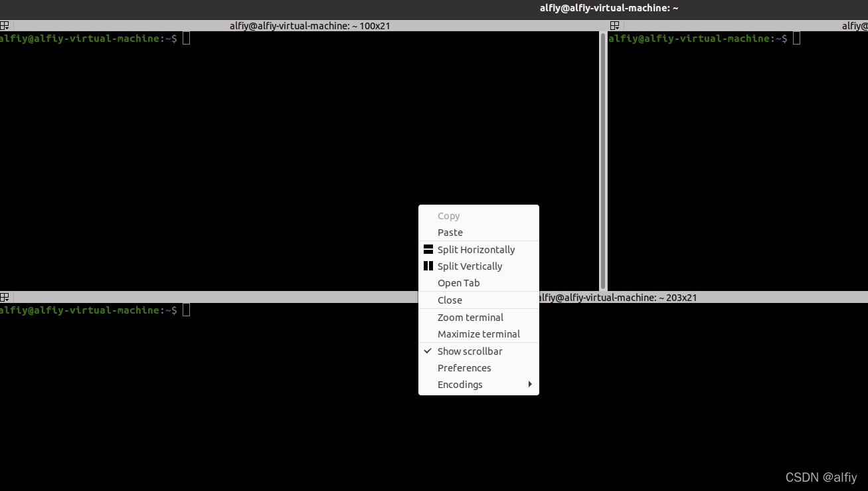Viewport: 868px width, 491px height.
Task: Focus the top-left terminal prompt cursor
Action: [187, 39]
